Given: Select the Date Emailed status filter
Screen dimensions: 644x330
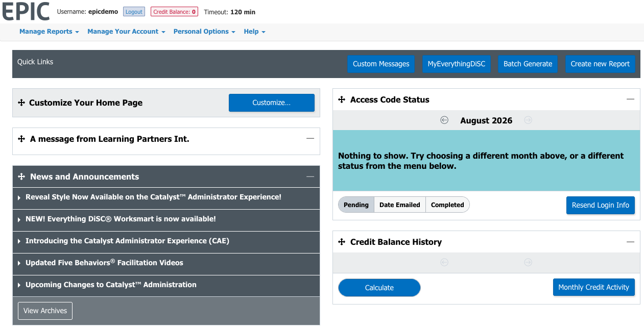Looking at the screenshot, I should tap(399, 205).
